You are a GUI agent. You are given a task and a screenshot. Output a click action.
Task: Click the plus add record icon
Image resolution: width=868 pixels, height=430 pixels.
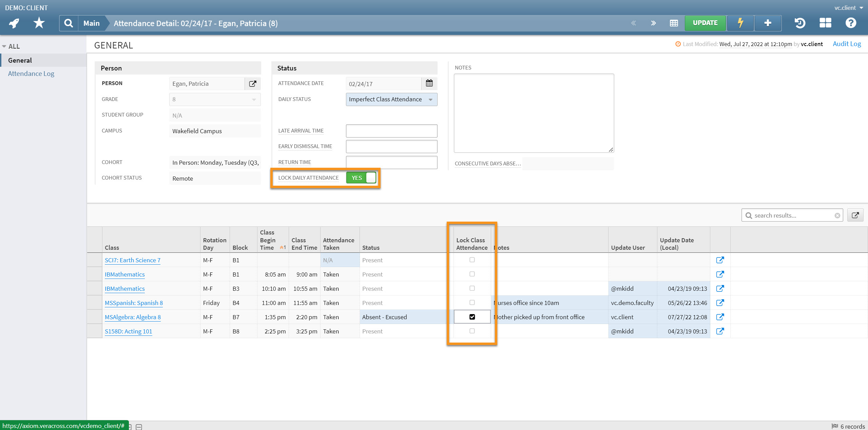click(768, 23)
